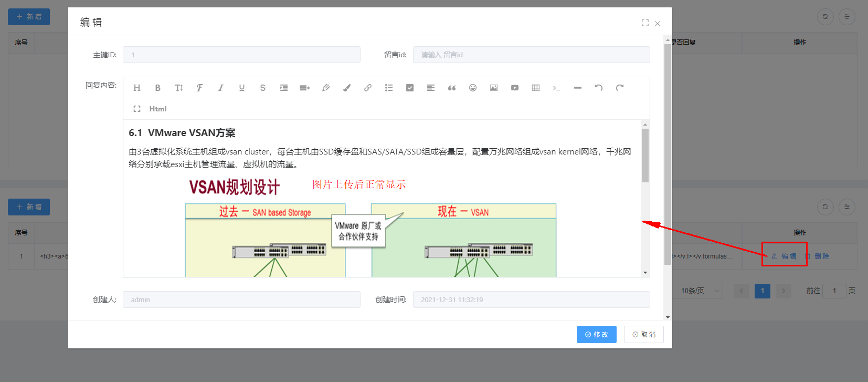Click the 删除 link in table row
Image resolution: width=868 pixels, height=382 pixels.
[x=818, y=256]
